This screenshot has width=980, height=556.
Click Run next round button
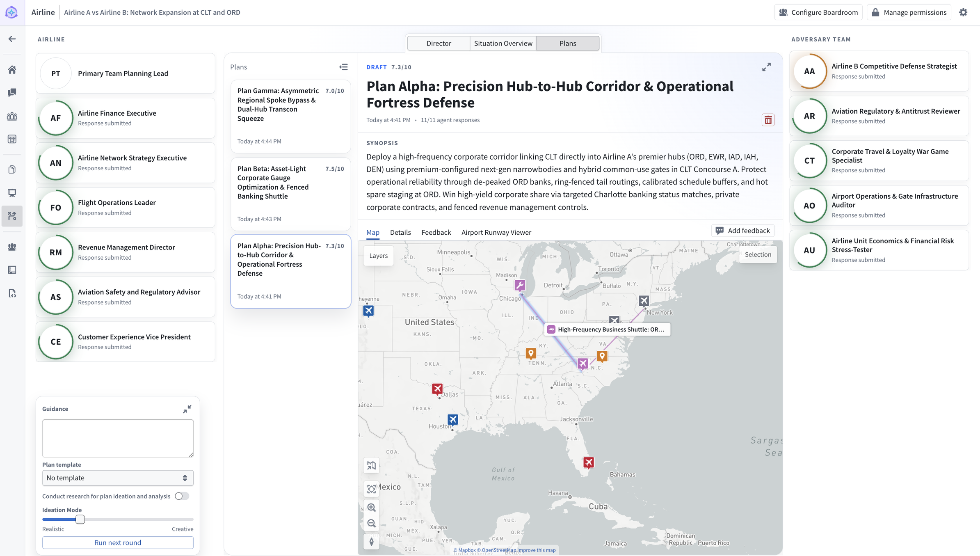point(118,542)
